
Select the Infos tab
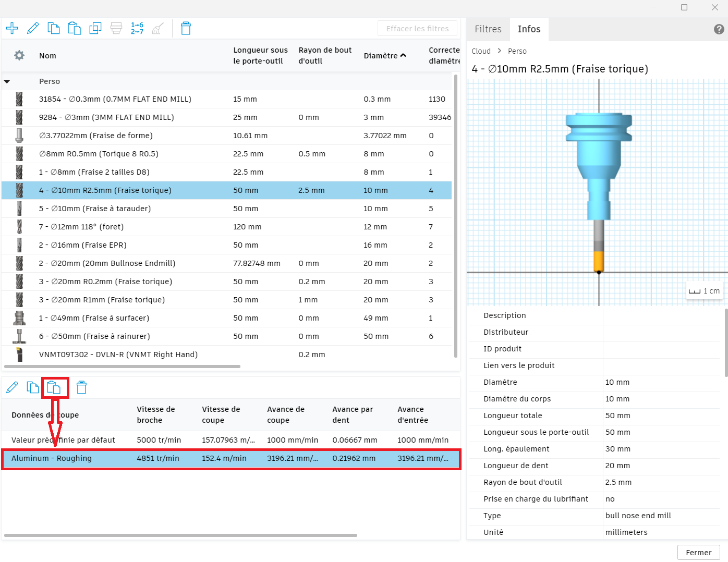pyautogui.click(x=529, y=29)
